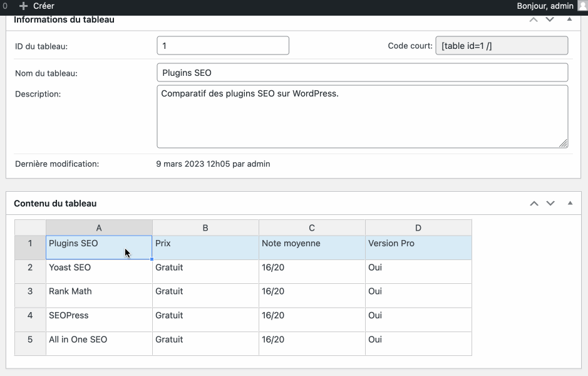Click the Nom du tableau field
The image size is (588, 376).
(362, 73)
